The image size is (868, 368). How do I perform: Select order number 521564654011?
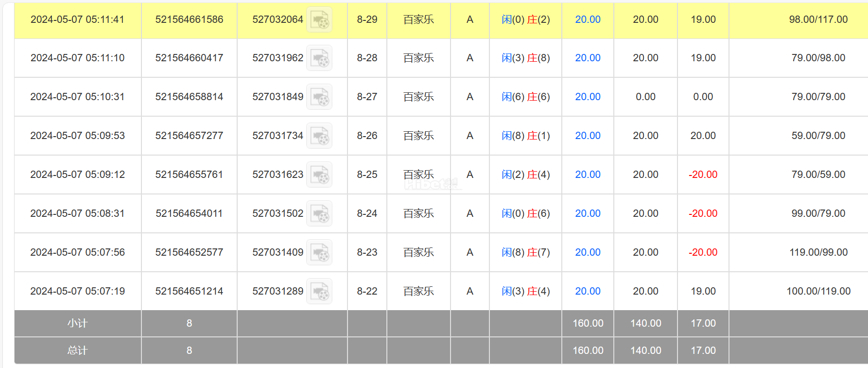tap(189, 213)
